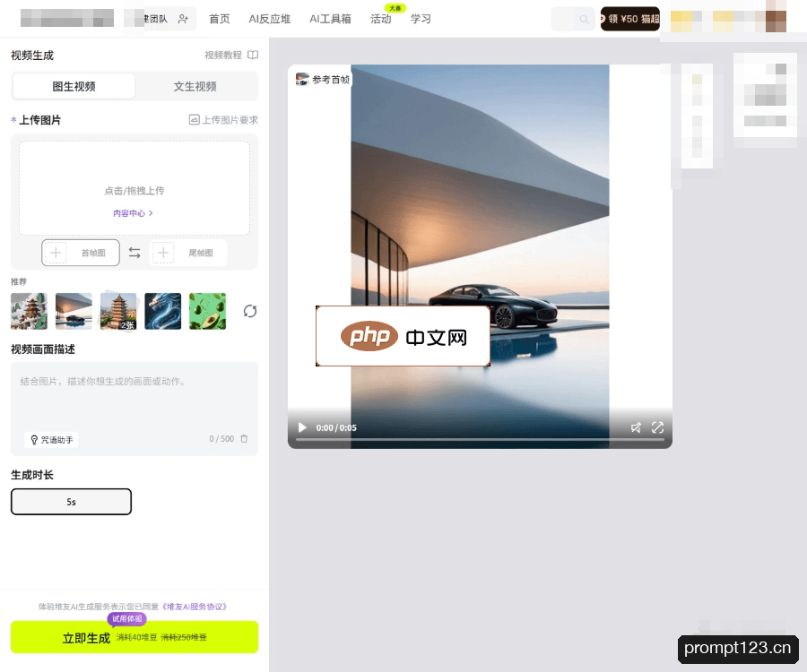
Task: Open the AI反应堆 nav item
Action: pos(270,19)
